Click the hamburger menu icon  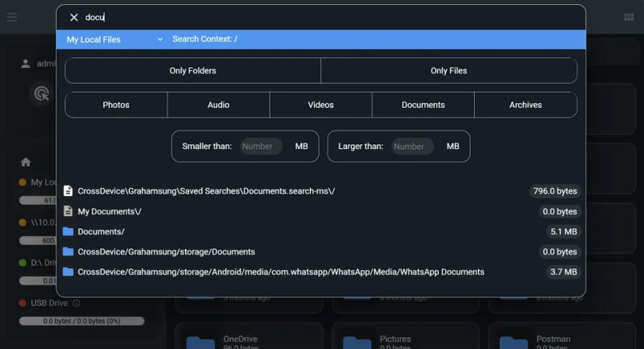(11, 17)
